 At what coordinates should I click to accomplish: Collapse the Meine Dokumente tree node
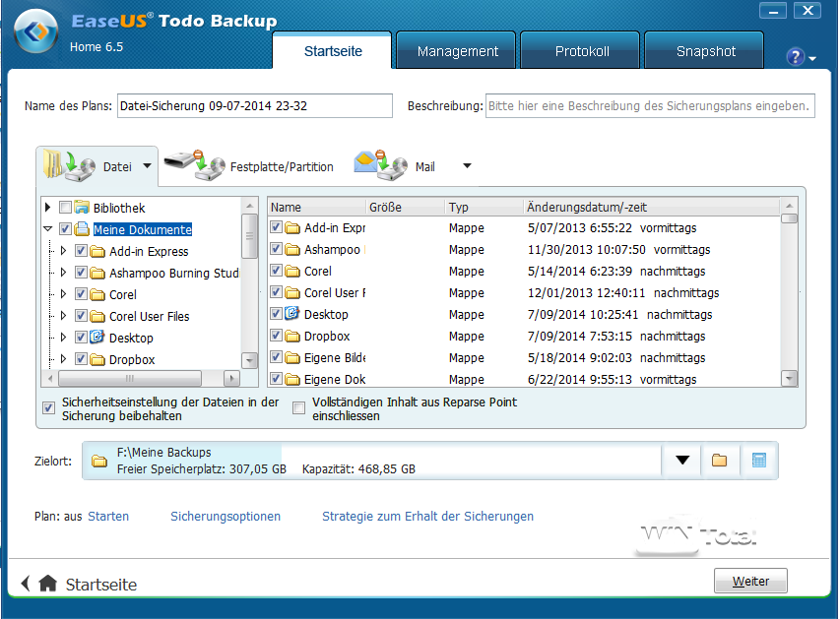pyautogui.click(x=47, y=229)
